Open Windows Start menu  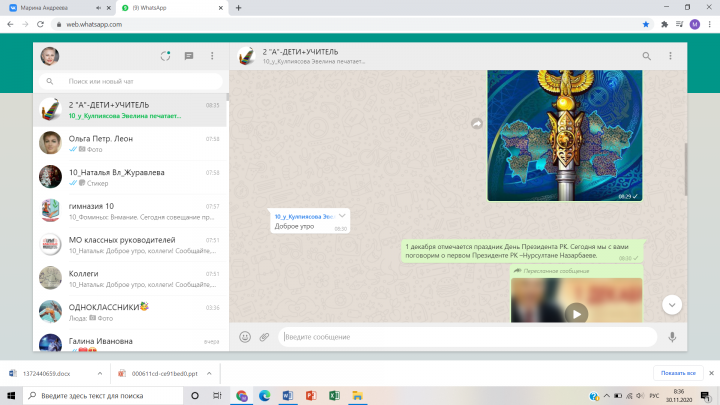click(x=11, y=395)
